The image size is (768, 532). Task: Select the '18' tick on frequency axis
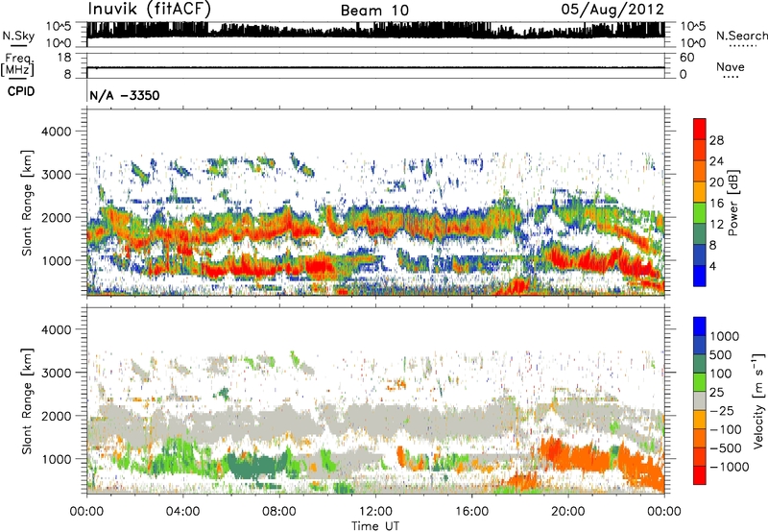point(63,58)
